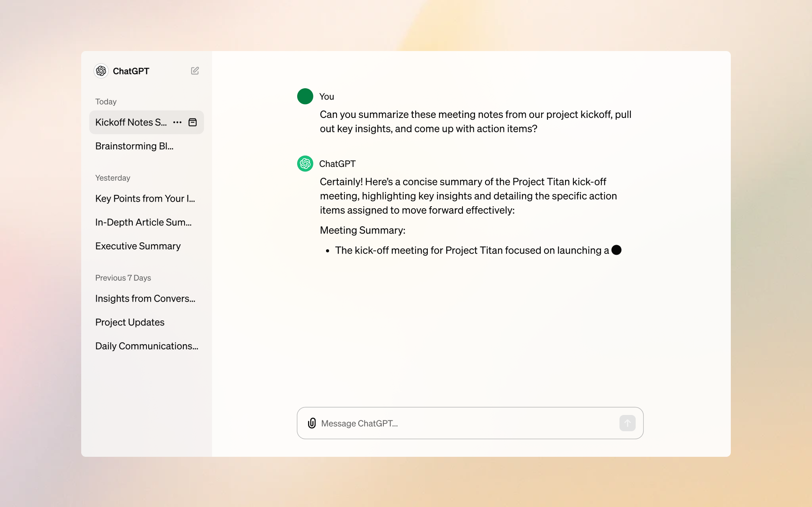Expand the Previous 7 Days section
812x507 pixels.
tap(123, 277)
